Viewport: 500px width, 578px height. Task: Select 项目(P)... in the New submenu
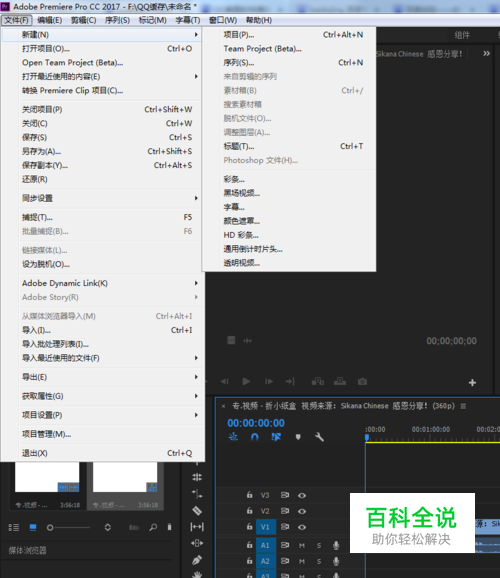tap(289, 35)
